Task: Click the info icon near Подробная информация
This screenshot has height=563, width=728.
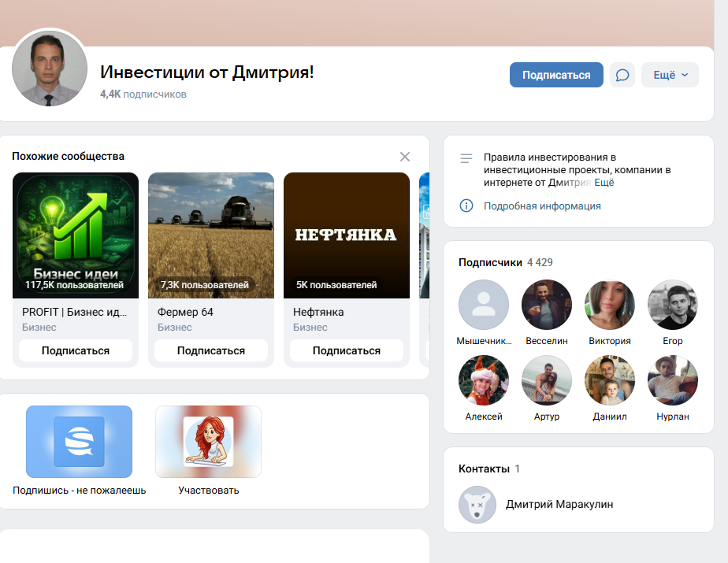Action: (x=466, y=206)
